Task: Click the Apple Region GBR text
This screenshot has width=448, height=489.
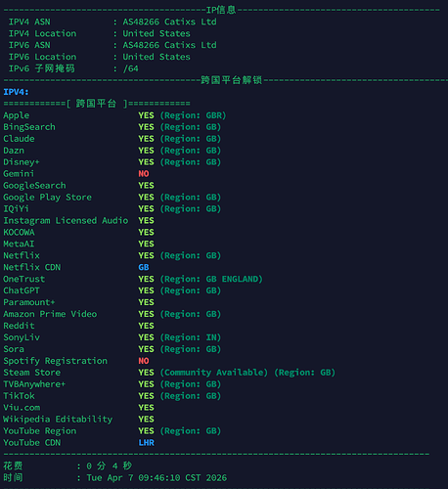Action: [x=193, y=115]
